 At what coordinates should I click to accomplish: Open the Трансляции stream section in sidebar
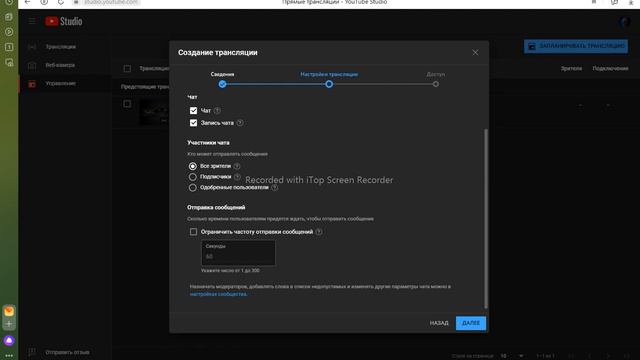tap(60, 47)
